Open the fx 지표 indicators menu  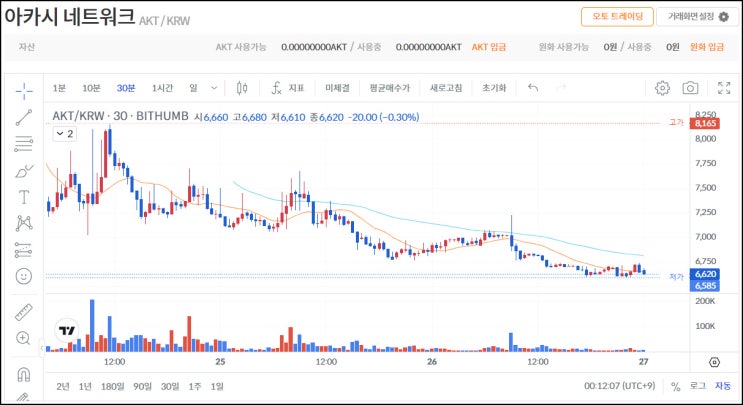pyautogui.click(x=287, y=88)
